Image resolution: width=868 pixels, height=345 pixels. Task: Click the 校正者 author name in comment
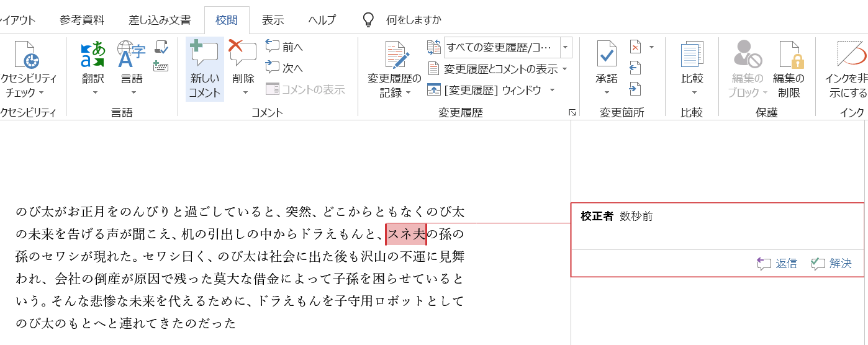point(597,216)
